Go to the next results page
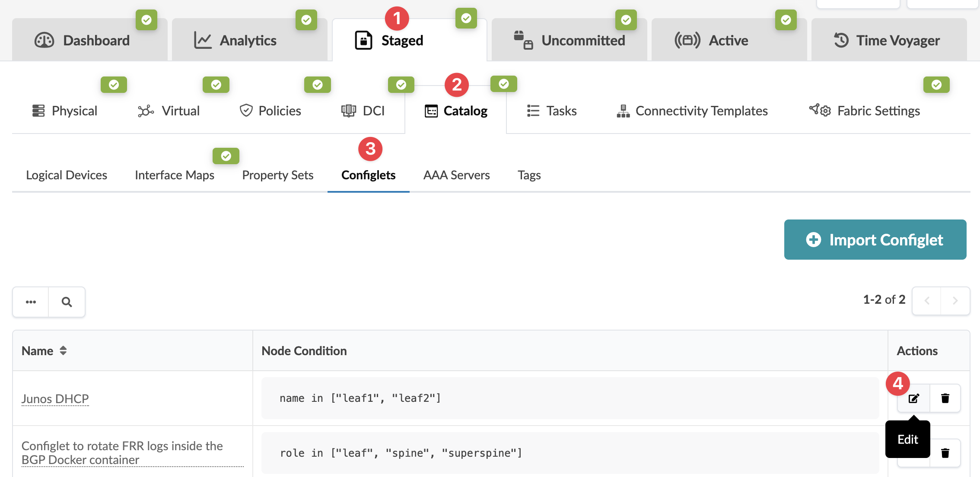Image resolution: width=980 pixels, height=477 pixels. click(955, 300)
